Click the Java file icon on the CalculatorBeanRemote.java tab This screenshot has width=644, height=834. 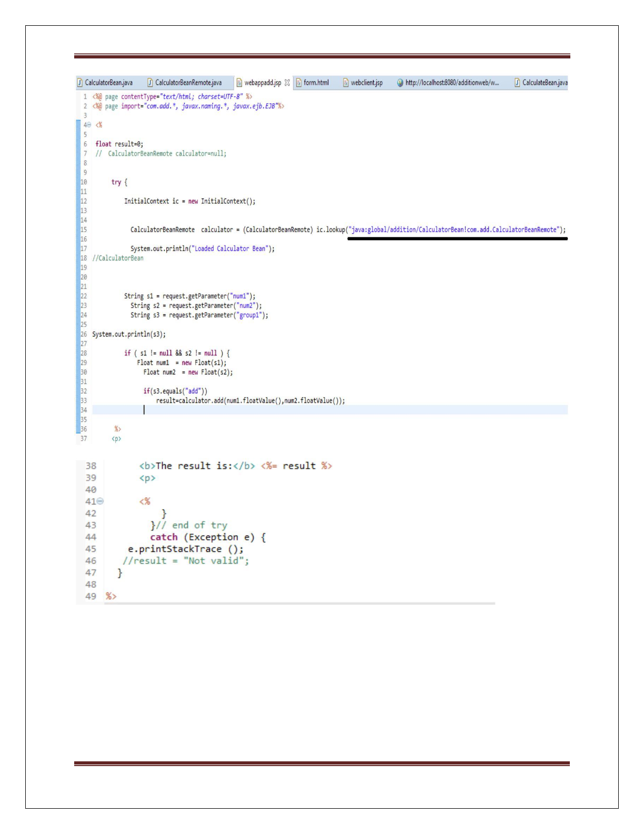pyautogui.click(x=150, y=83)
